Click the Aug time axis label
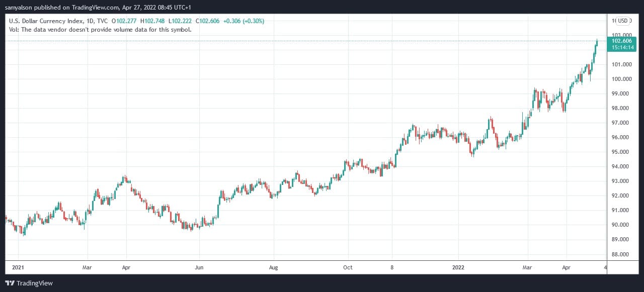644x292 pixels. [x=273, y=268]
